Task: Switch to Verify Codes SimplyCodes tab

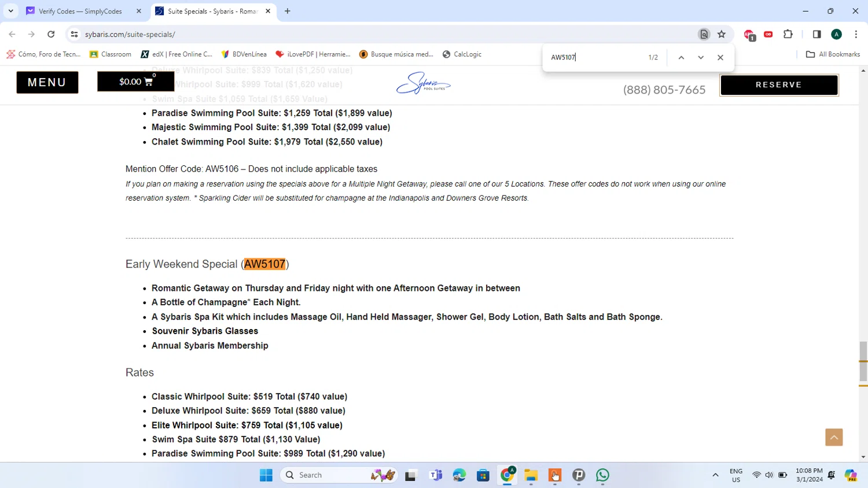Action: coord(80,11)
